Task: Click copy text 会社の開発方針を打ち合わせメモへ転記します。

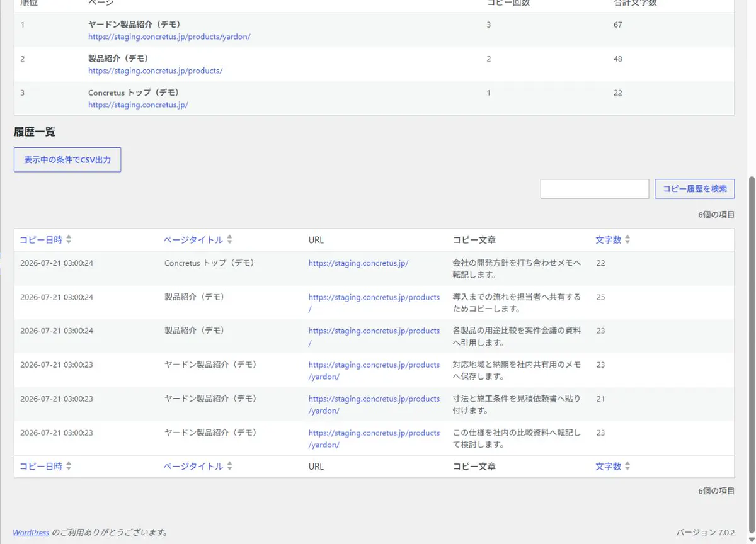Action: click(x=517, y=269)
